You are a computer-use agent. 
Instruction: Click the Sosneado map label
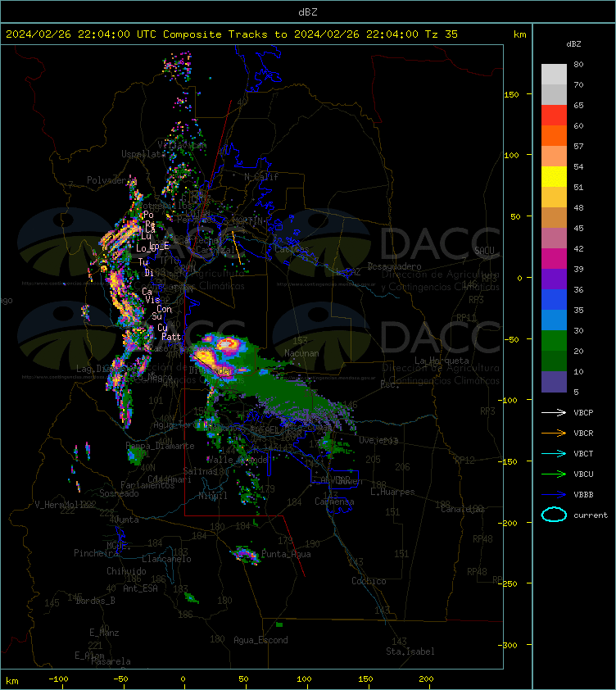point(119,493)
